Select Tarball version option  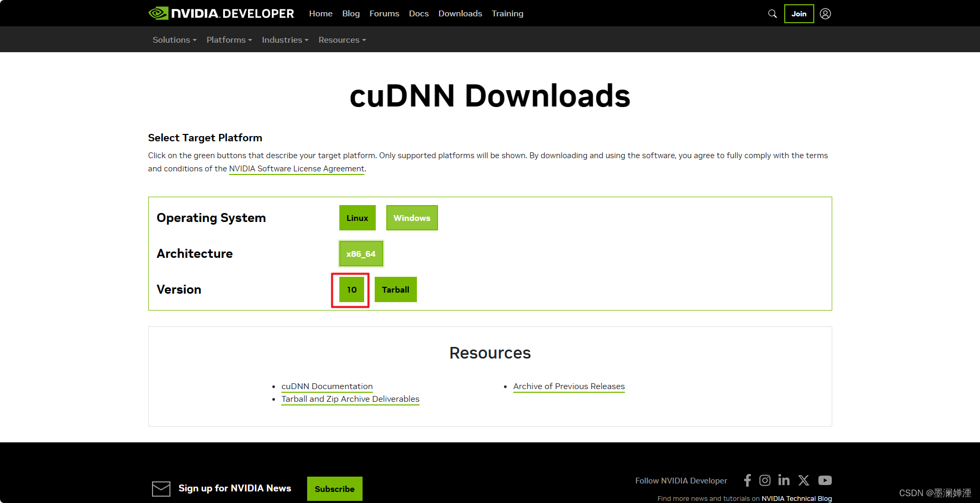tap(396, 289)
